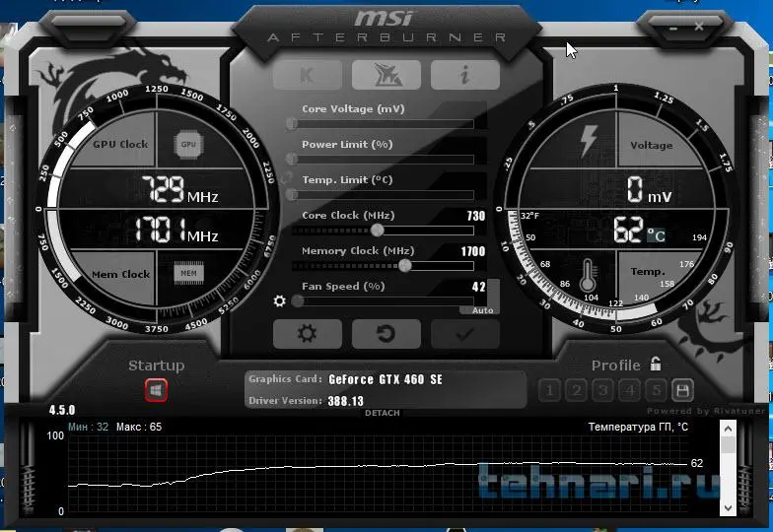Click the Макс : 65 graph value

tap(138, 427)
